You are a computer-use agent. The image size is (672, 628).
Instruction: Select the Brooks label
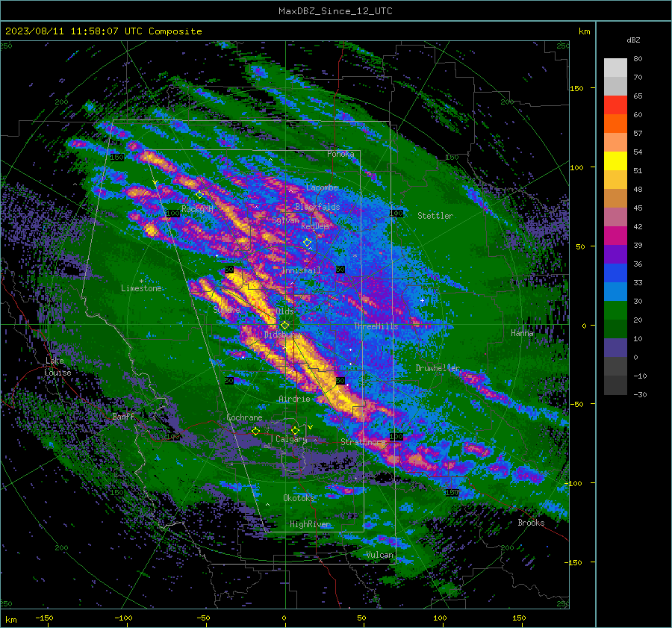pyautogui.click(x=531, y=523)
